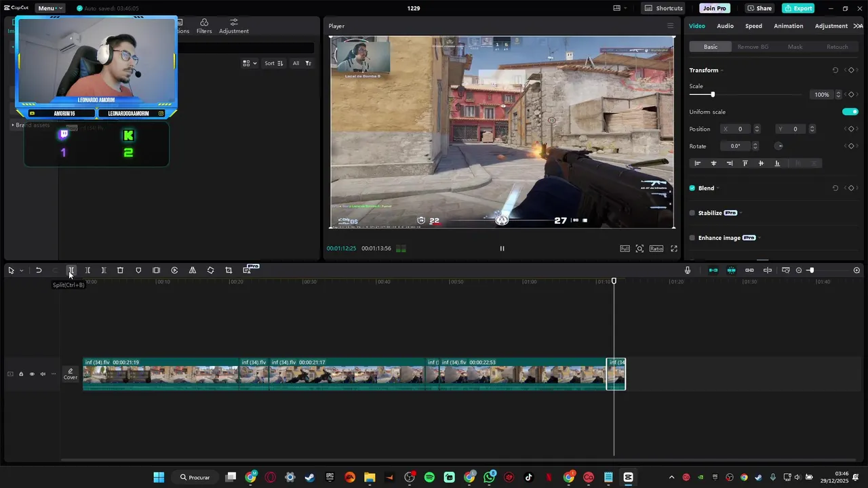Open the Adjustment tab in inspector

(831, 26)
